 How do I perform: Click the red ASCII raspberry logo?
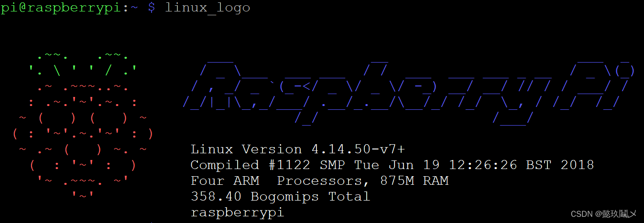[82, 141]
